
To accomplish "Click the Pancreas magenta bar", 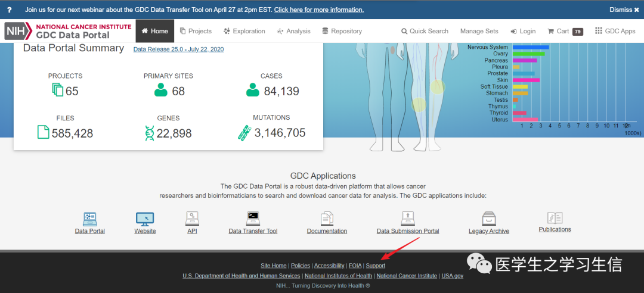I will (525, 60).
